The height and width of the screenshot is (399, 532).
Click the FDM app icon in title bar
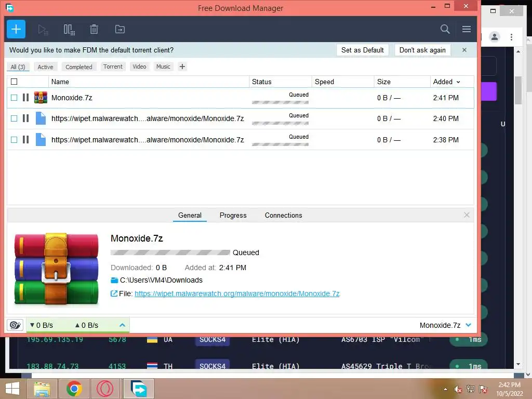[x=10, y=7]
